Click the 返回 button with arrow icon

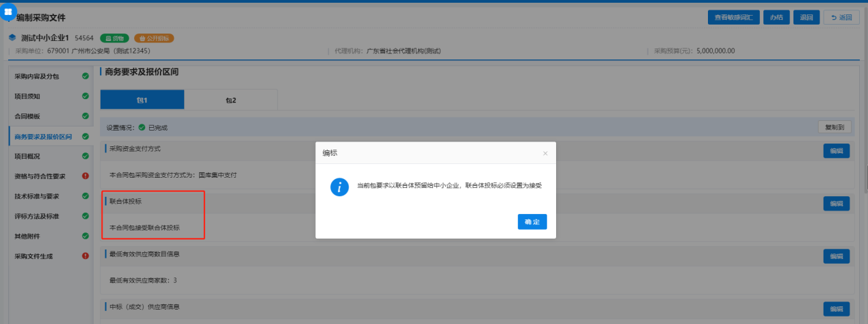841,18
